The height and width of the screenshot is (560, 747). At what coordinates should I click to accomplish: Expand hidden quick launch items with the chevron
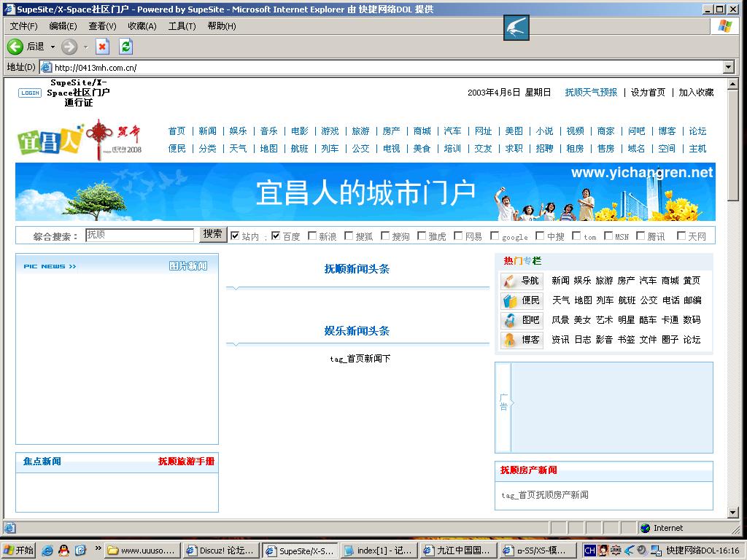[x=98, y=548]
